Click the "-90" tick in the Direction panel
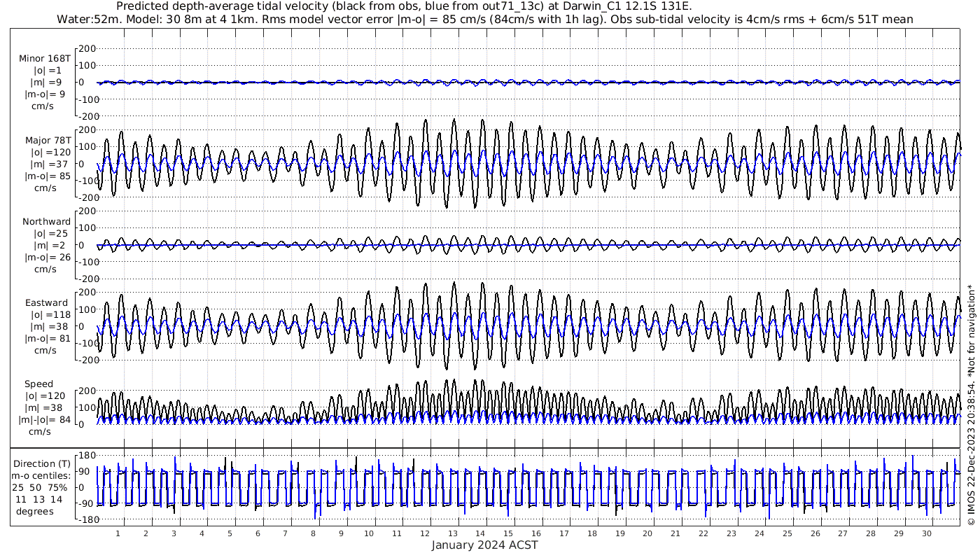Viewport: 980px width, 560px height. tap(87, 505)
